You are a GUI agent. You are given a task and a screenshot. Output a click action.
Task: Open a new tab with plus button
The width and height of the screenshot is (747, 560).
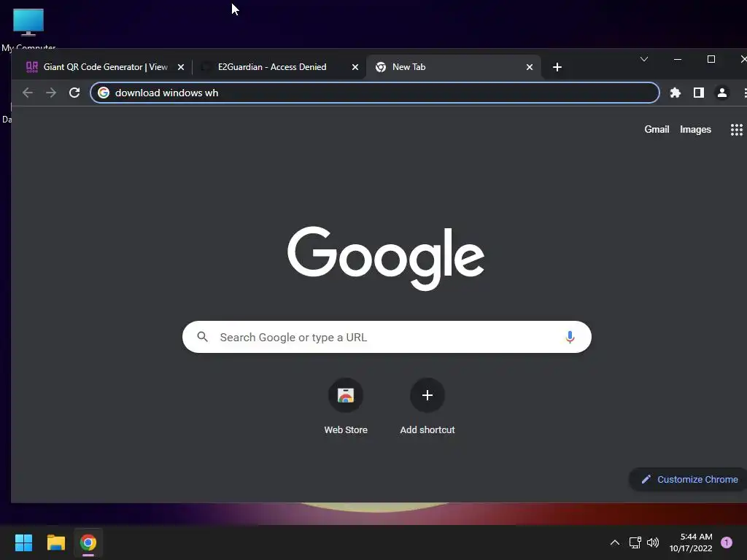[x=557, y=67]
